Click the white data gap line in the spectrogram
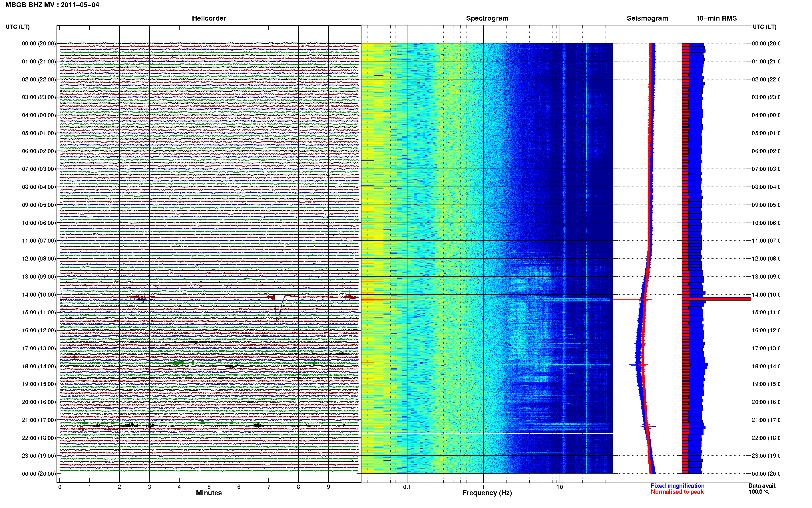The width and height of the screenshot is (812, 508). [487, 433]
